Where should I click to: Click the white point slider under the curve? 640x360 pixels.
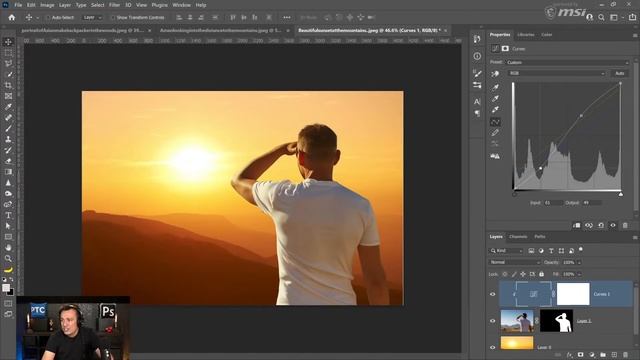[620, 194]
